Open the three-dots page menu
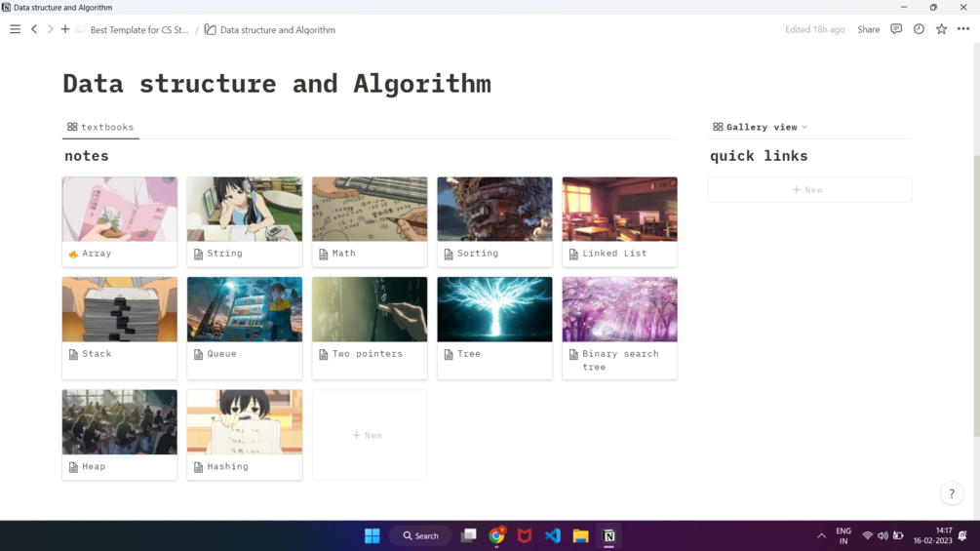 tap(963, 29)
